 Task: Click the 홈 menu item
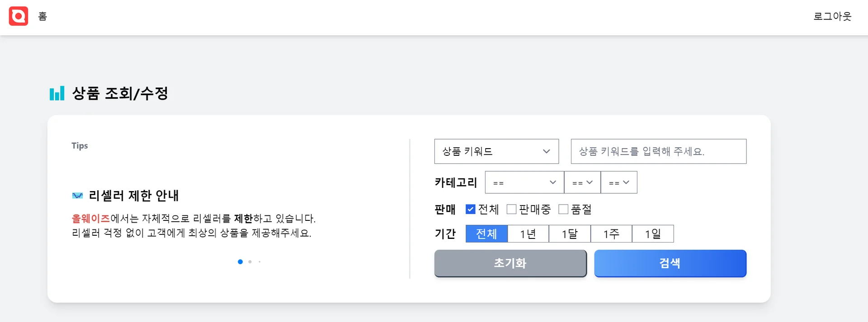42,16
